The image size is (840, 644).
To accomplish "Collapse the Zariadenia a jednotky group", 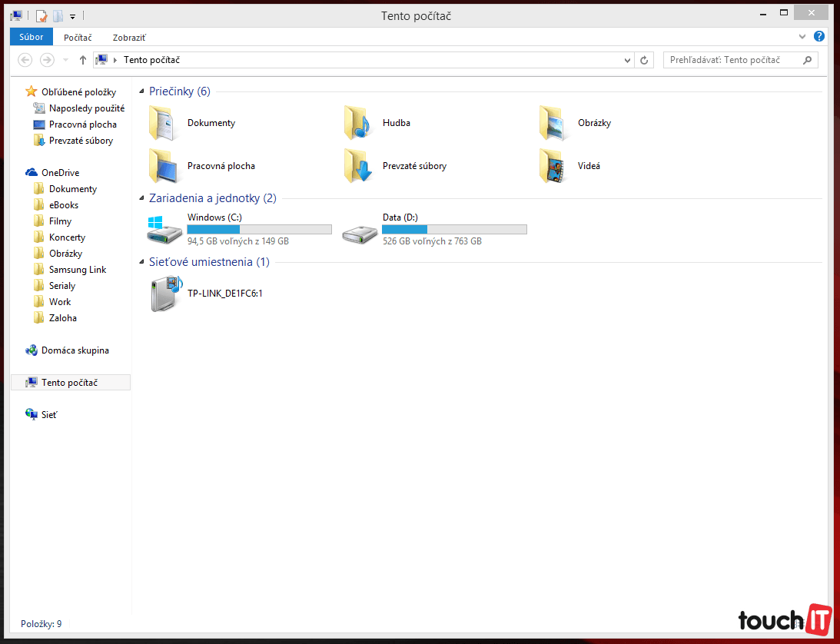I will (x=142, y=199).
